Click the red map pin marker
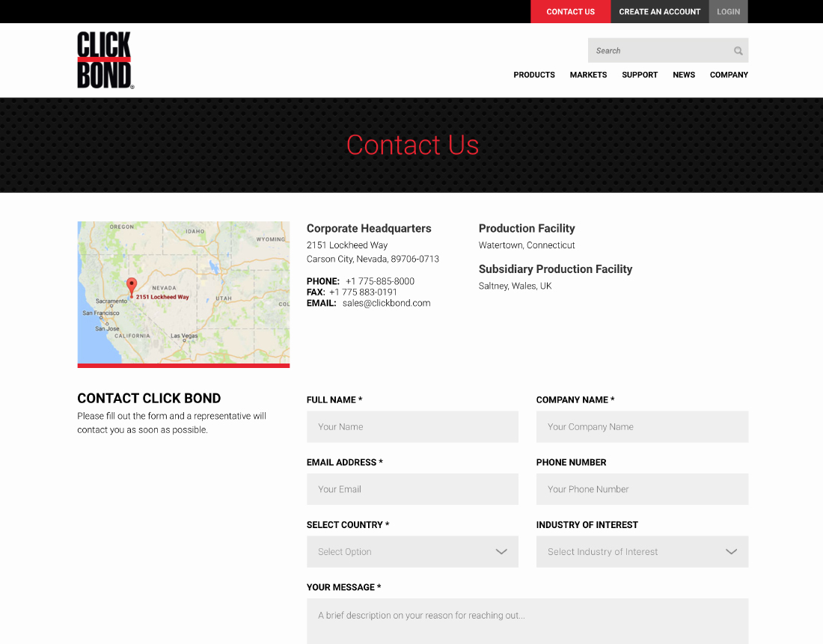The width and height of the screenshot is (823, 644). click(x=132, y=287)
